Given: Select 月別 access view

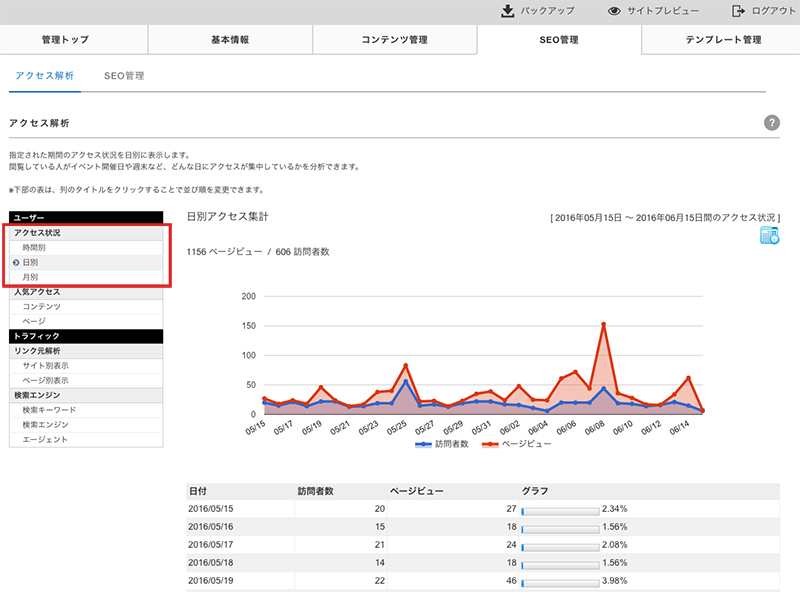Looking at the screenshot, I should click(x=30, y=276).
